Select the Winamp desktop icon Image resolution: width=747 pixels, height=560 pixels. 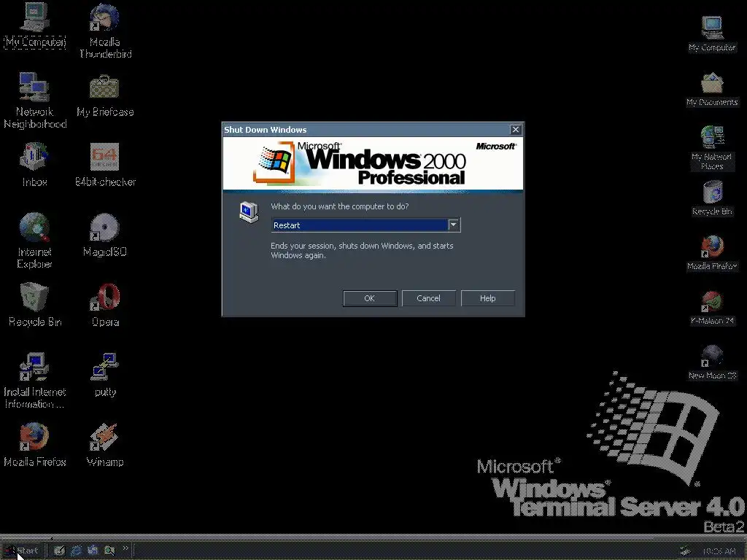[x=105, y=444]
